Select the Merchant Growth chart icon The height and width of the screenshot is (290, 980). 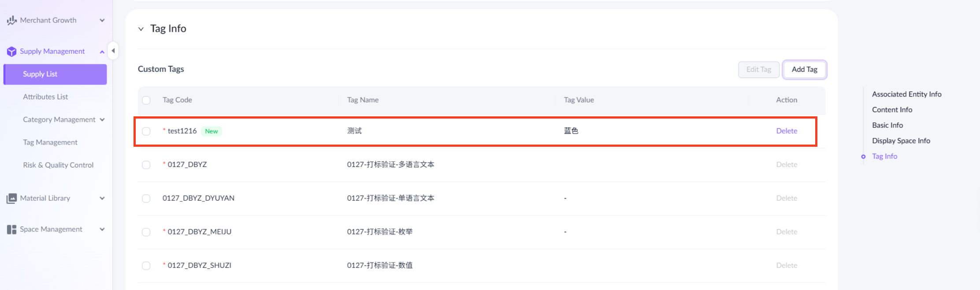pyautogui.click(x=11, y=20)
